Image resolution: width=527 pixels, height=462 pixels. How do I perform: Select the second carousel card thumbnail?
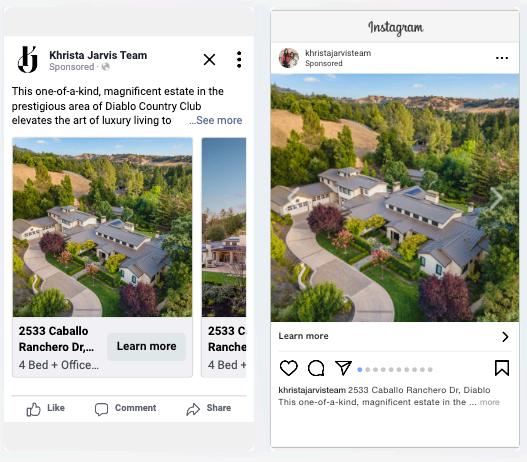[x=224, y=227]
